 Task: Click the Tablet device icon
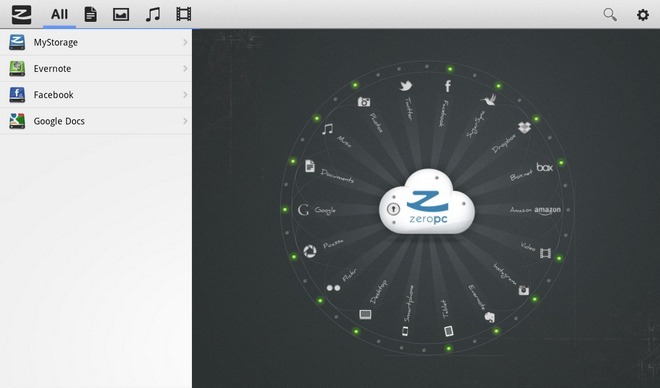[449, 331]
